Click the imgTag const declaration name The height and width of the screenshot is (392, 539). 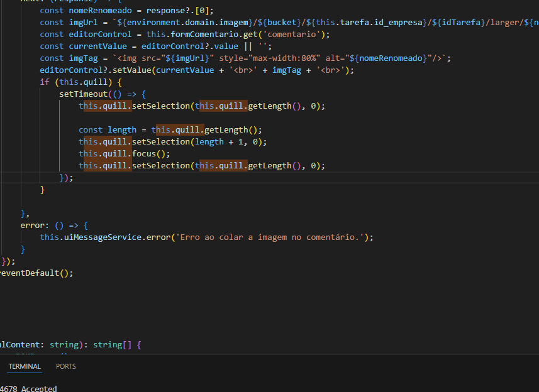coord(83,58)
